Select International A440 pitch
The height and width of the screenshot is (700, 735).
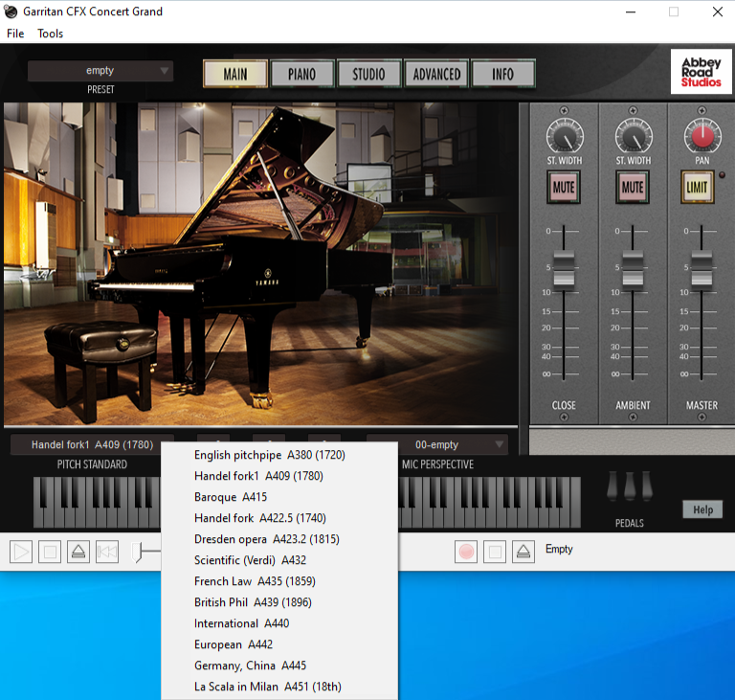pyautogui.click(x=279, y=623)
